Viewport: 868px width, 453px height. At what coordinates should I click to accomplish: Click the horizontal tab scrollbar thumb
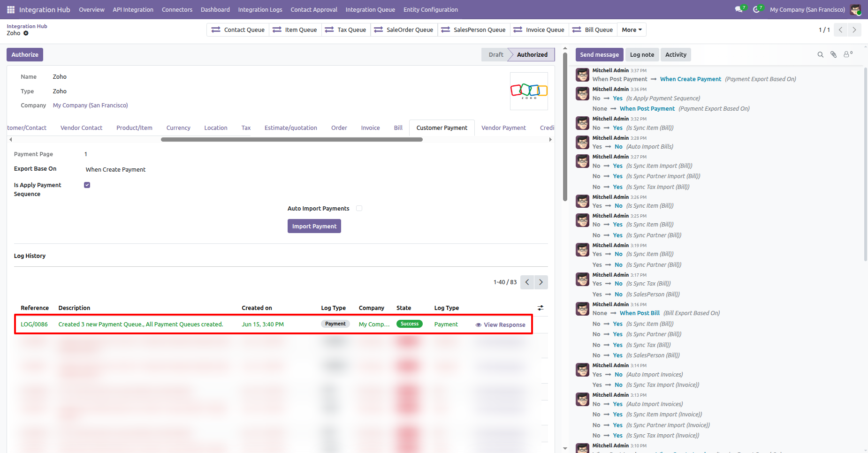tap(292, 140)
